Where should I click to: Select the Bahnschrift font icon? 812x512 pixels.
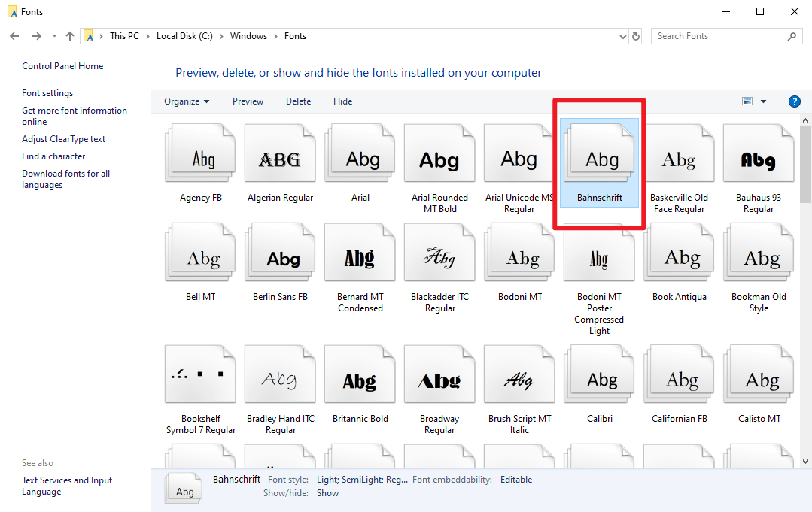(599, 153)
